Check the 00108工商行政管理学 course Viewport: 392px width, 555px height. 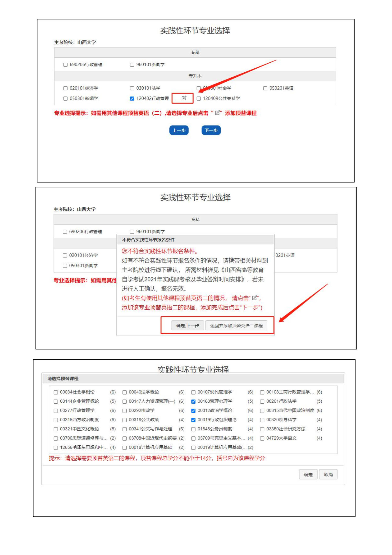(262, 392)
